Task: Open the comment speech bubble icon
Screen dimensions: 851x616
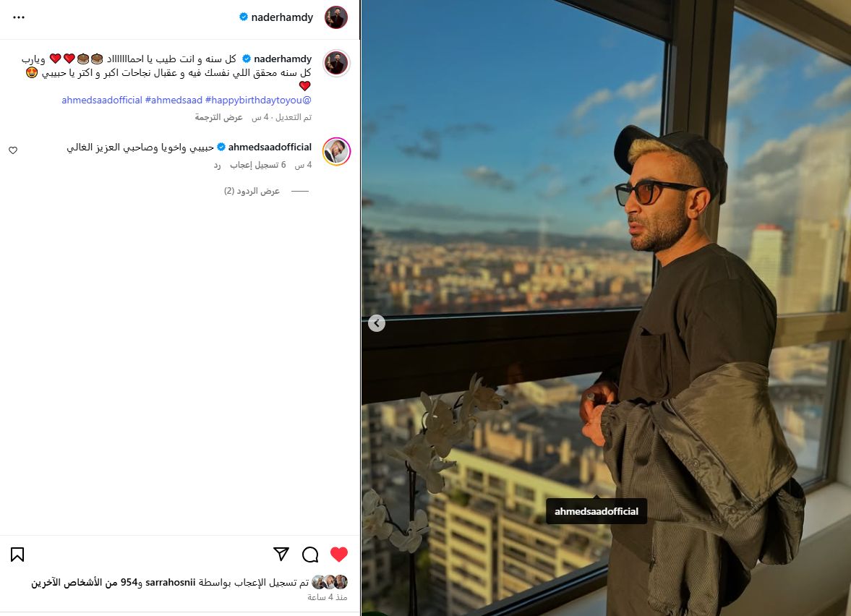Action: point(310,554)
